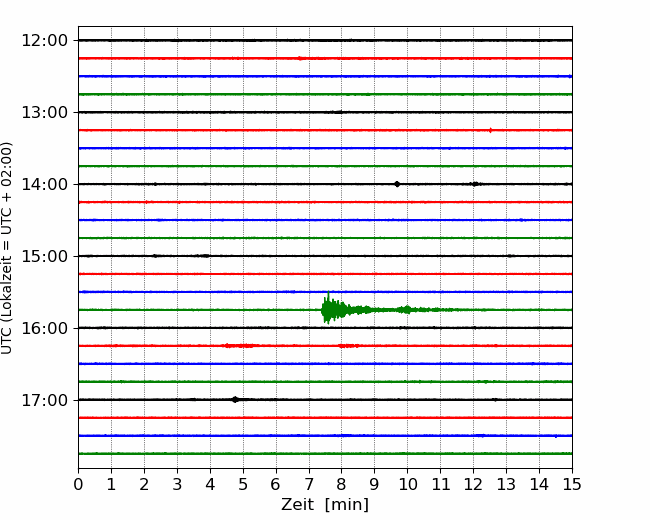650x520 pixels.
Task: Click the 12:00 time label on the y-axis
Action: pyautogui.click(x=44, y=41)
